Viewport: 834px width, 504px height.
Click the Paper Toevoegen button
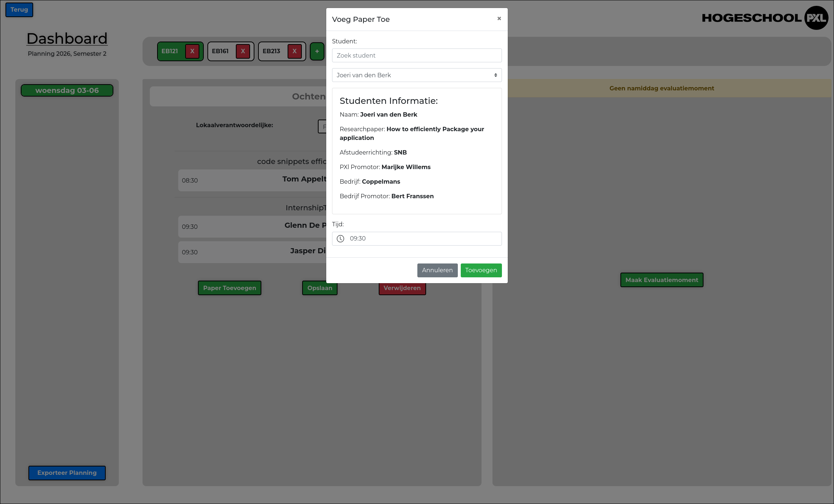[229, 288]
